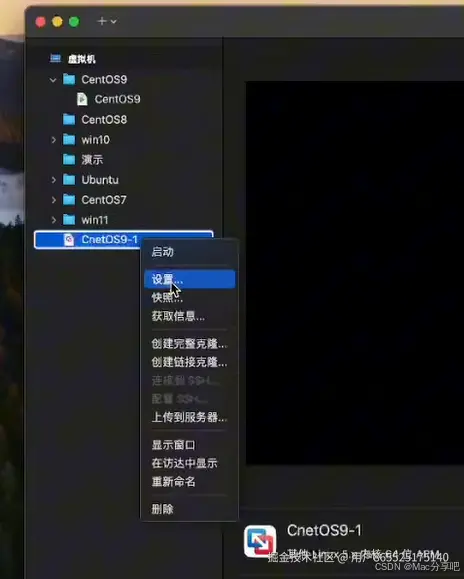Choose 重新命名 from the context menu
This screenshot has width=464, height=579.
tap(189, 482)
